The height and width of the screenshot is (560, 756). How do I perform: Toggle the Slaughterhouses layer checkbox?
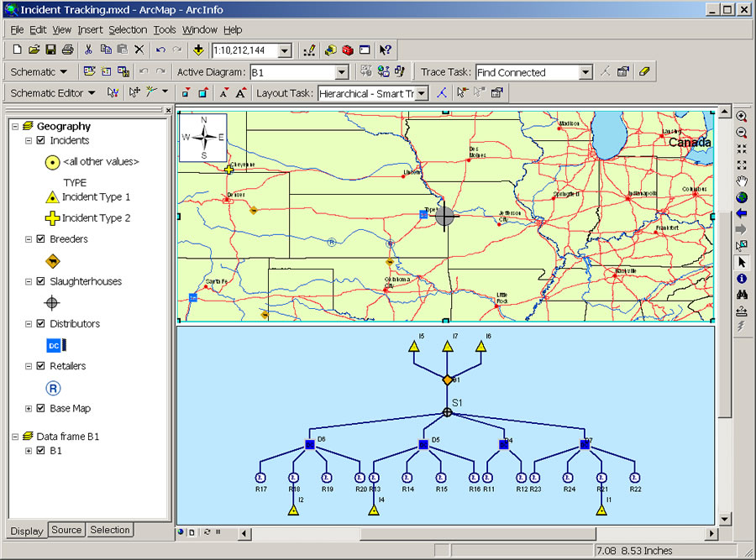(41, 282)
